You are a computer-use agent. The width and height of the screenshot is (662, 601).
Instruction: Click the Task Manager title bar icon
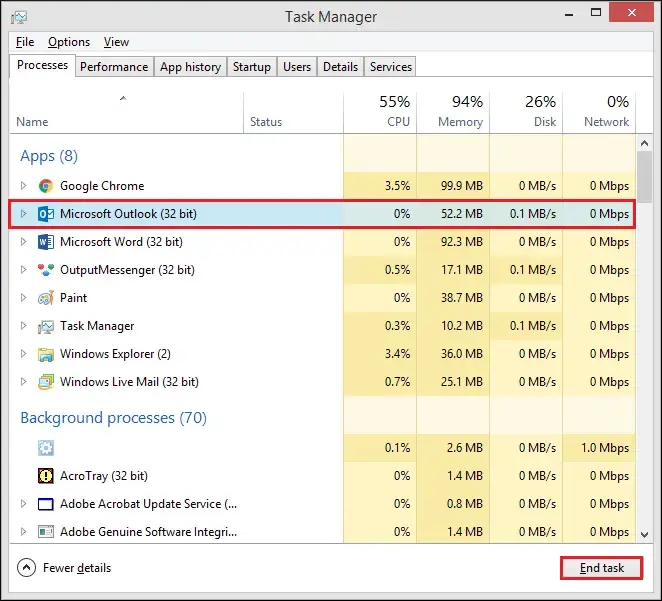19,17
